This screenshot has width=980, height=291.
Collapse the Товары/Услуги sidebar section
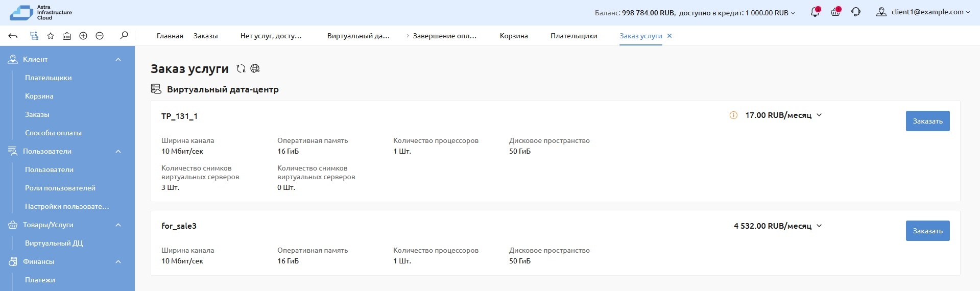pyautogui.click(x=118, y=225)
